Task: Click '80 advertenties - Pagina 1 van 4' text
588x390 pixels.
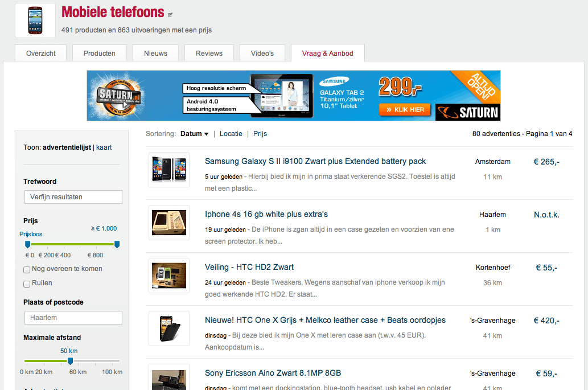Action: click(523, 133)
